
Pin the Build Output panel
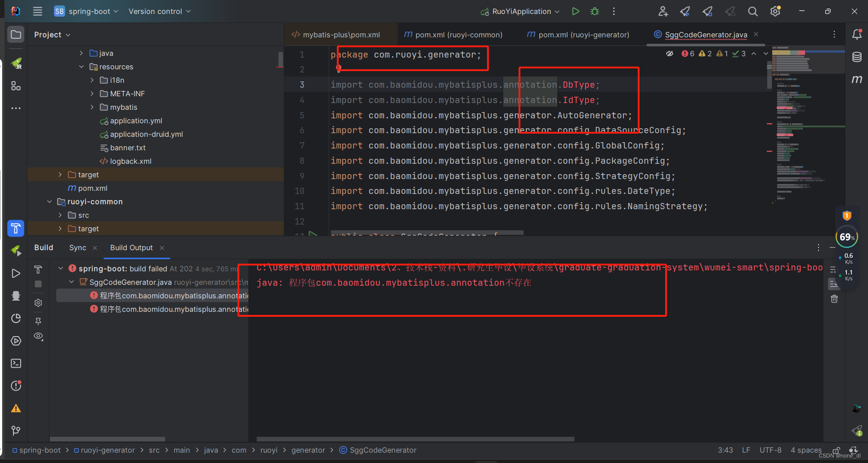click(x=38, y=321)
